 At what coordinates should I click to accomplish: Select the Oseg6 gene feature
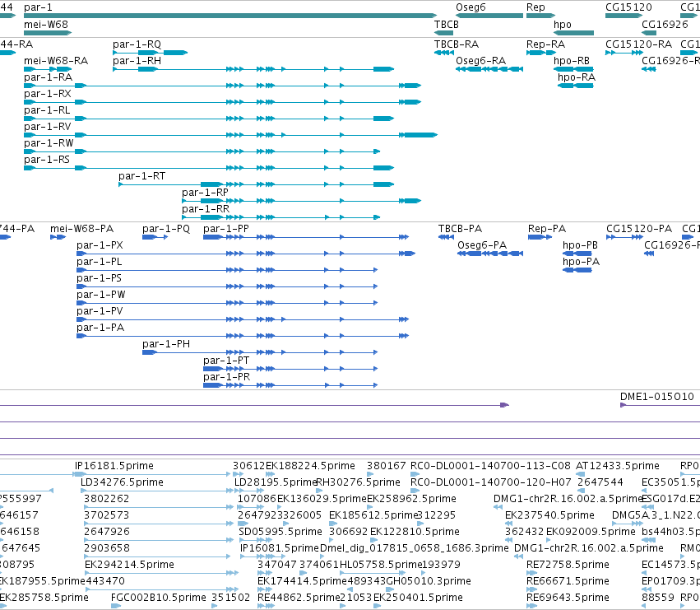pyautogui.click(x=489, y=16)
